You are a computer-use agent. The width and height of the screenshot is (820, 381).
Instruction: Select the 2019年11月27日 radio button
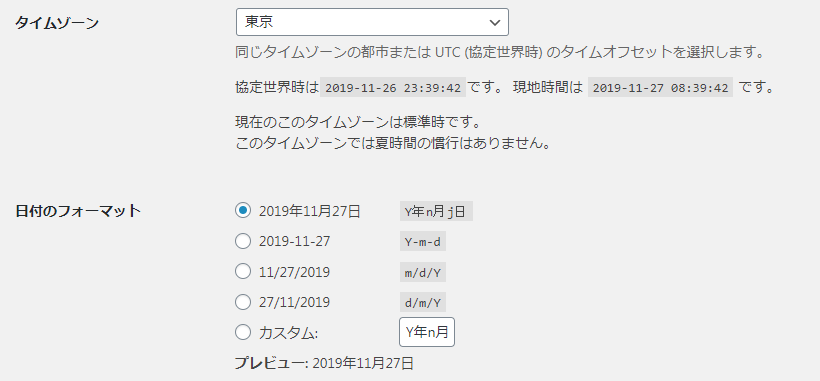click(243, 211)
